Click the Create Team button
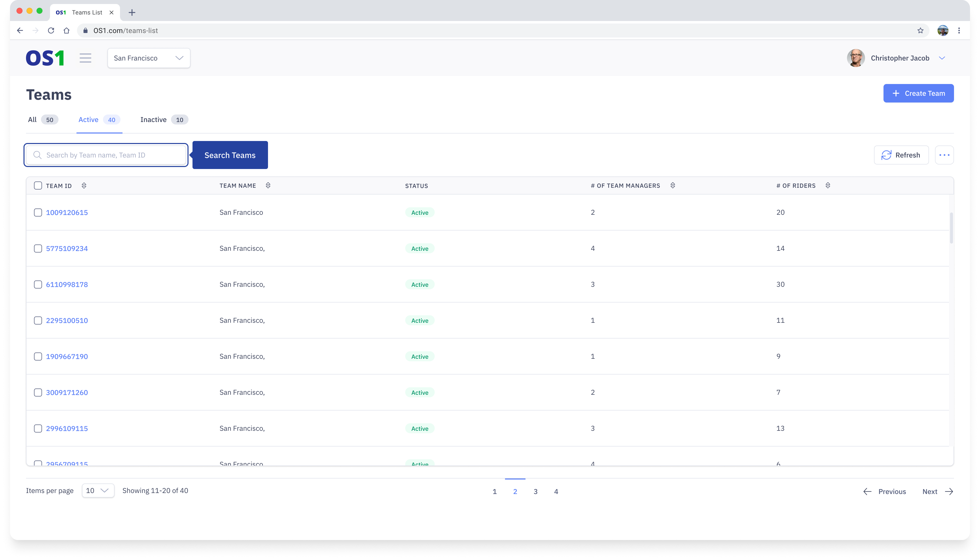 click(918, 93)
